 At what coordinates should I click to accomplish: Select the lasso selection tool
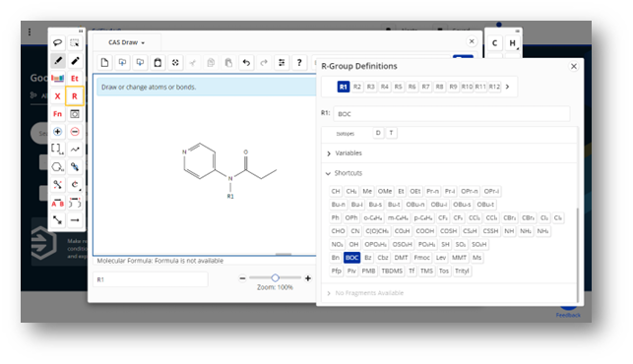point(58,42)
